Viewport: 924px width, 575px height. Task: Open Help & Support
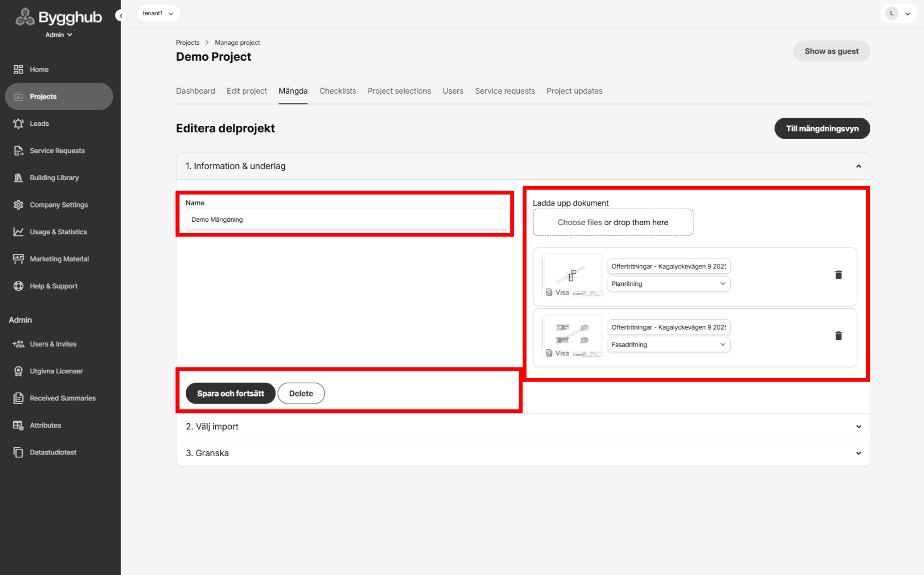pos(53,285)
